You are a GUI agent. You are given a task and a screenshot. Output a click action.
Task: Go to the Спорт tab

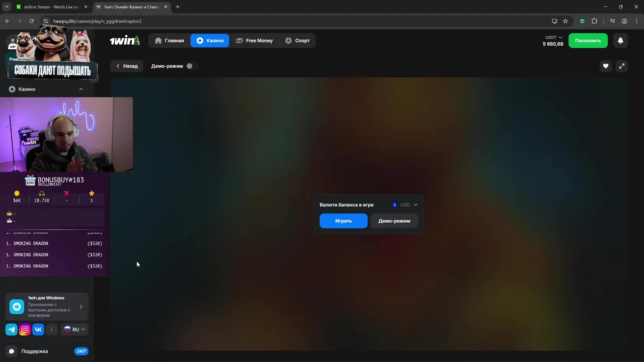pos(297,41)
